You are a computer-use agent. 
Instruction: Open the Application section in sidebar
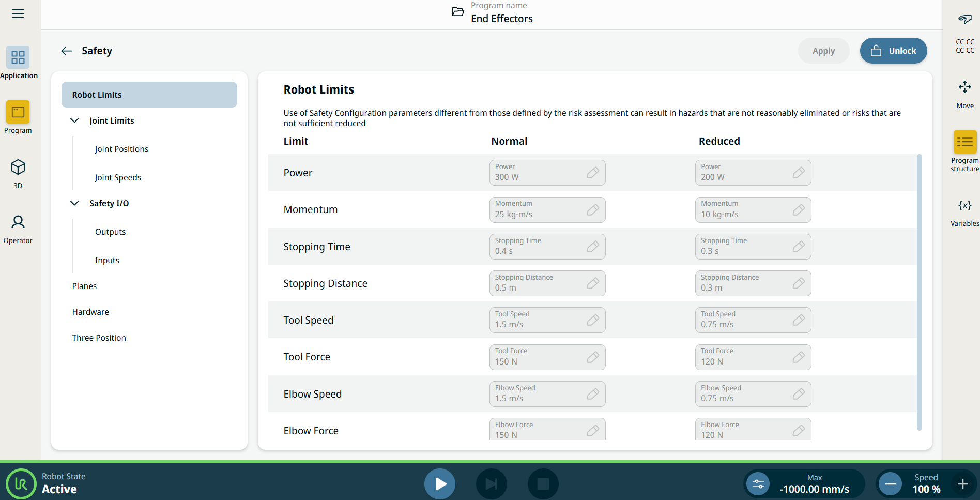(x=18, y=57)
